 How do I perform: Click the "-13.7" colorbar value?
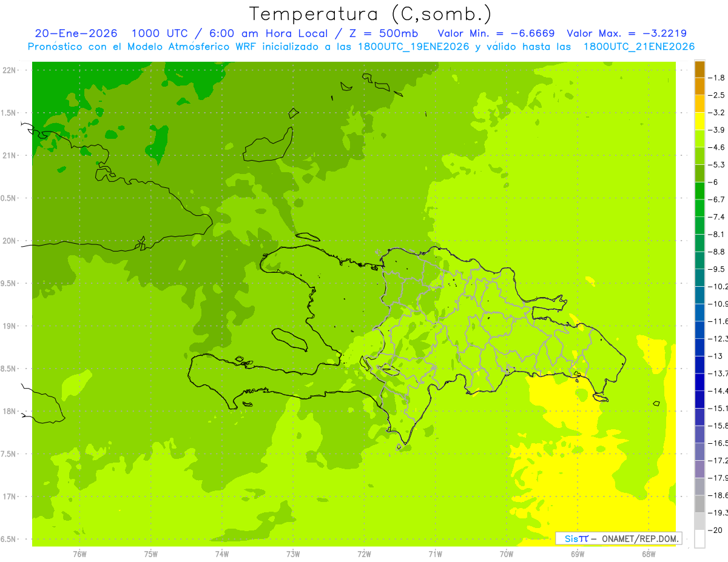pyautogui.click(x=718, y=373)
